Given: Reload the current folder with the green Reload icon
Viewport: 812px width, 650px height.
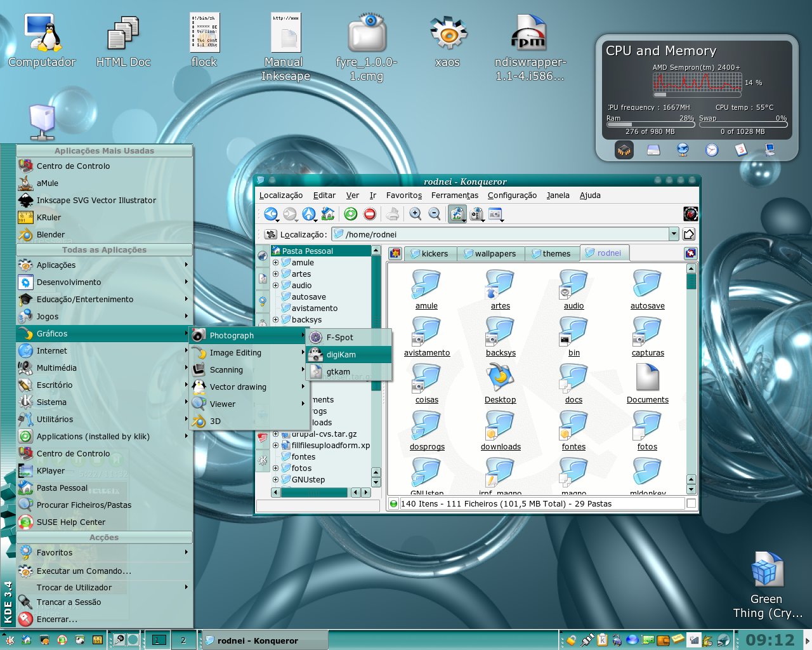Looking at the screenshot, I should coord(351,215).
